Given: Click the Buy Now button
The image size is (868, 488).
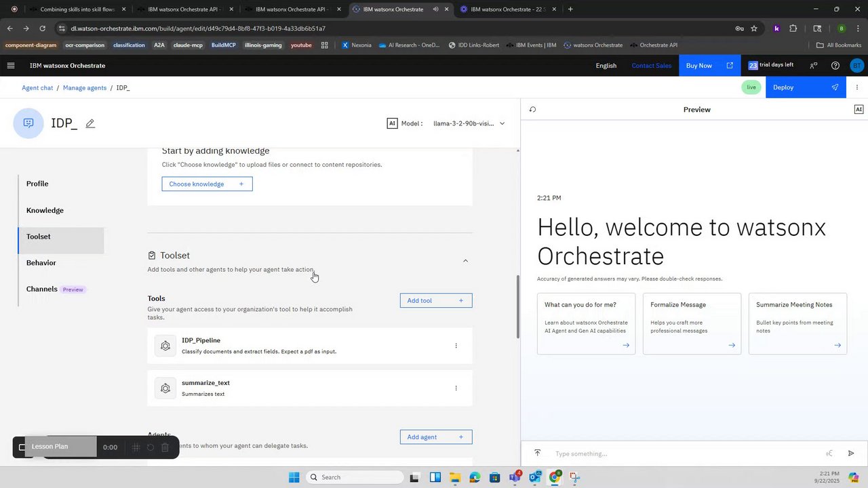Looking at the screenshot, I should (x=710, y=66).
